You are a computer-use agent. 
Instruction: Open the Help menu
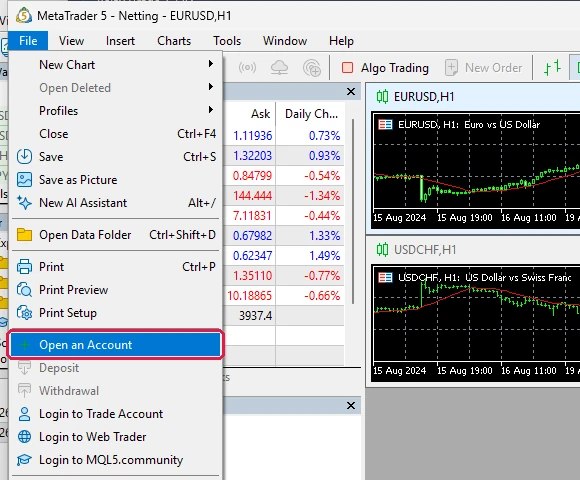point(341,41)
